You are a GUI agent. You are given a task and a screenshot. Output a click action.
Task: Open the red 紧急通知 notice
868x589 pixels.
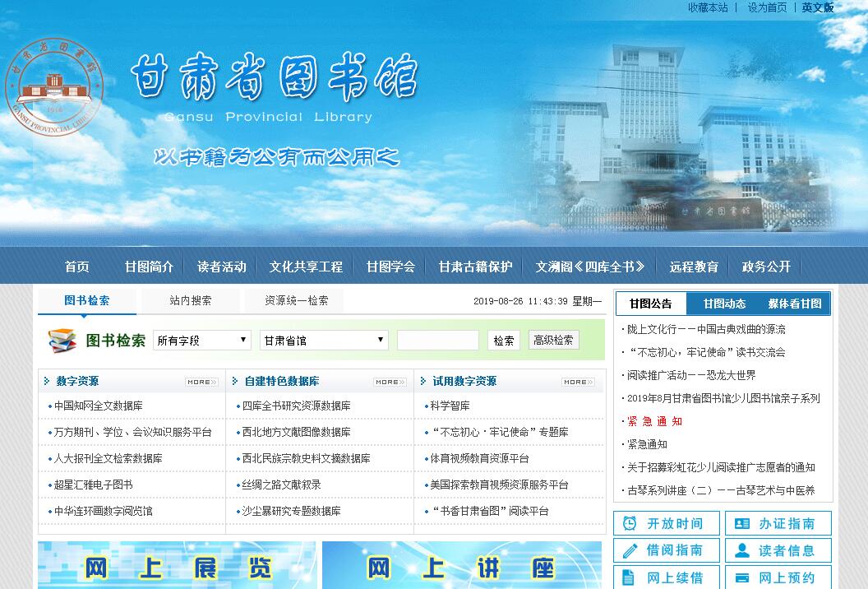(x=655, y=421)
